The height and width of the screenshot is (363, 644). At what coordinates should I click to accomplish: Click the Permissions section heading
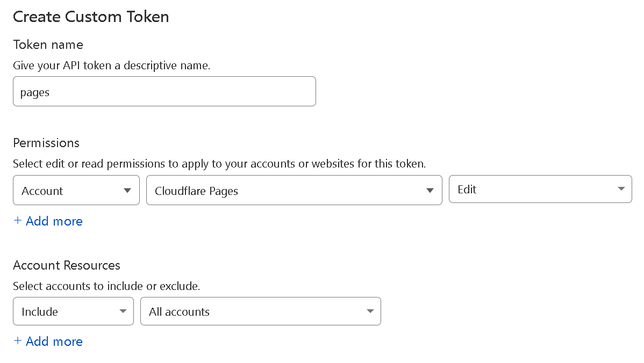pos(46,143)
